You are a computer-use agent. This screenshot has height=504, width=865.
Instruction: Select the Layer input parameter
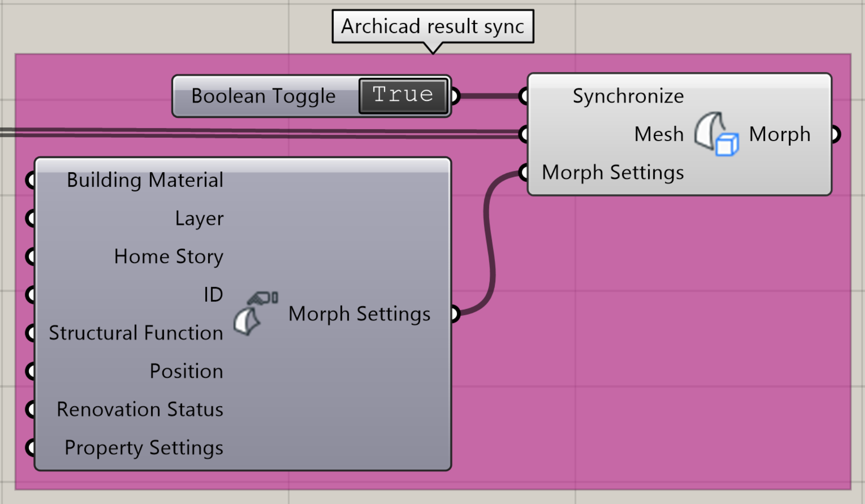pyautogui.click(x=199, y=218)
